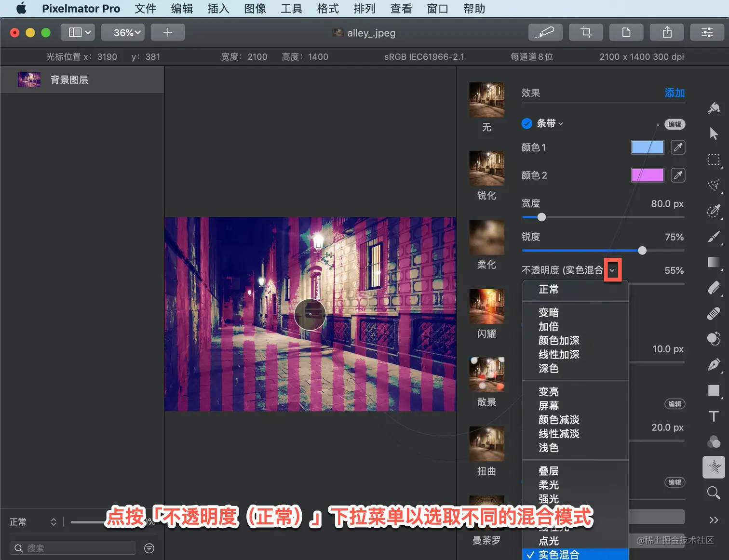Viewport: 729px width, 560px height.
Task: Click 编辑 button next to 条带
Action: click(x=675, y=124)
